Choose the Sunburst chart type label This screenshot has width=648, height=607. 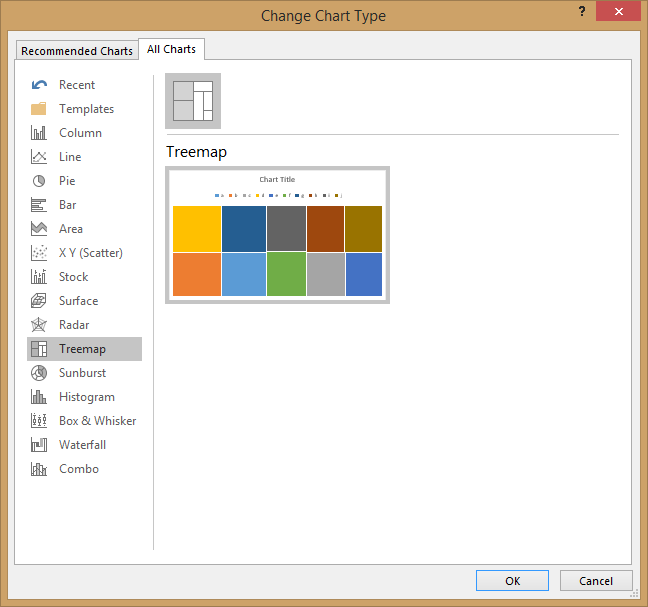pyautogui.click(x=82, y=373)
